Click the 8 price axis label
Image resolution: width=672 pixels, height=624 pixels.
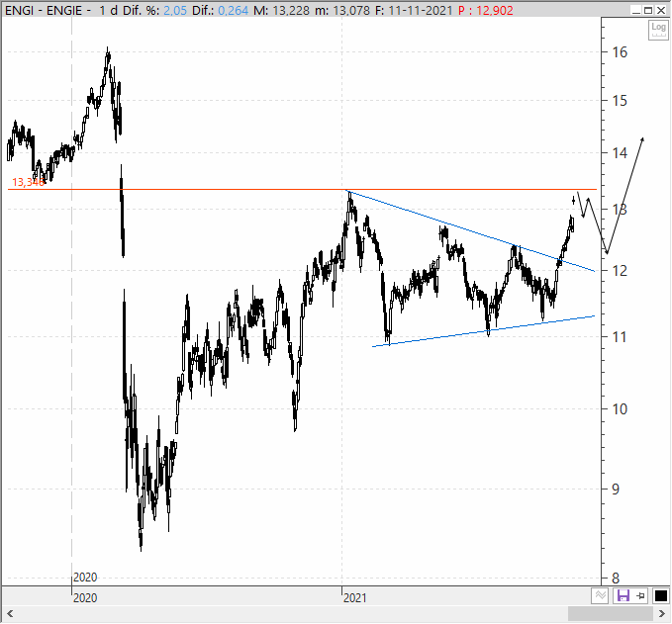(x=616, y=579)
